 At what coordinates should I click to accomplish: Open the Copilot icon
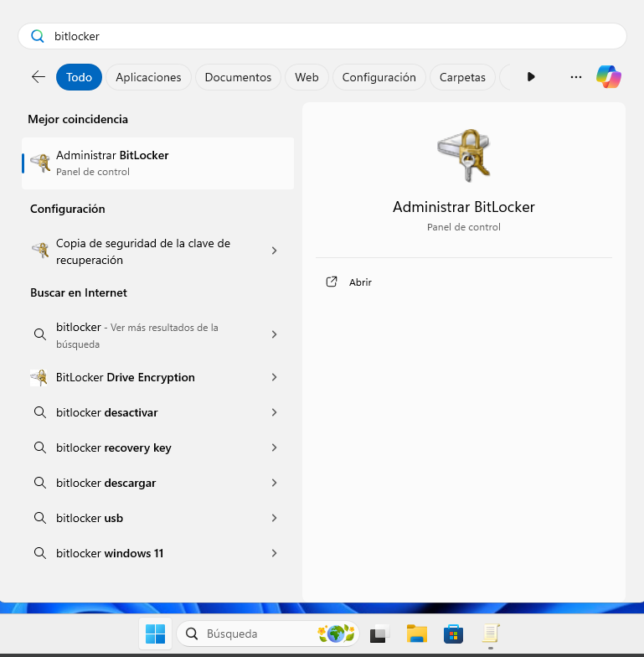tap(608, 77)
